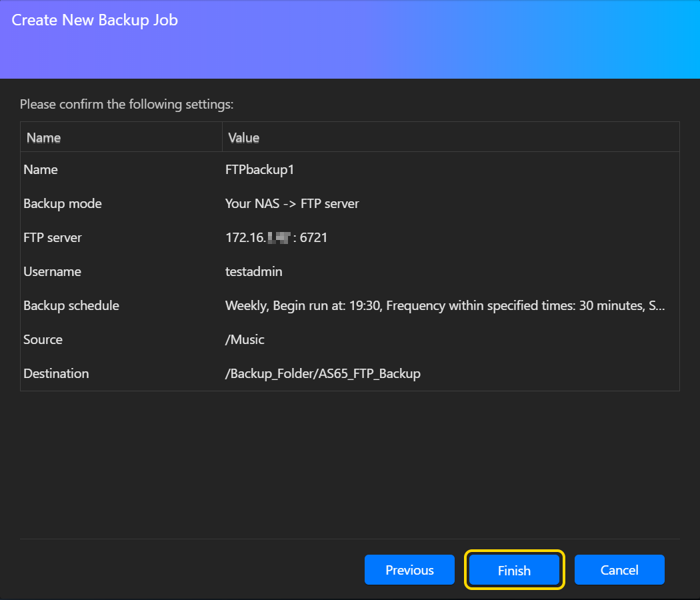Click the testadmin username value
The width and height of the screenshot is (700, 600).
[253, 271]
